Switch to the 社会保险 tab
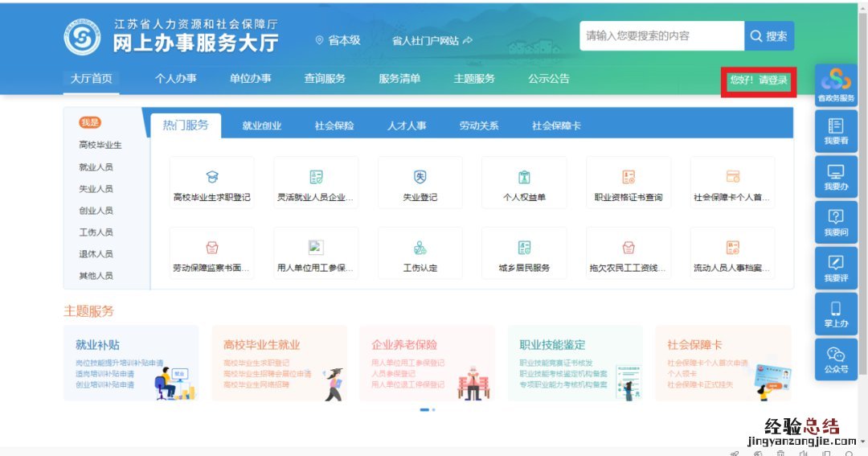 tap(334, 126)
